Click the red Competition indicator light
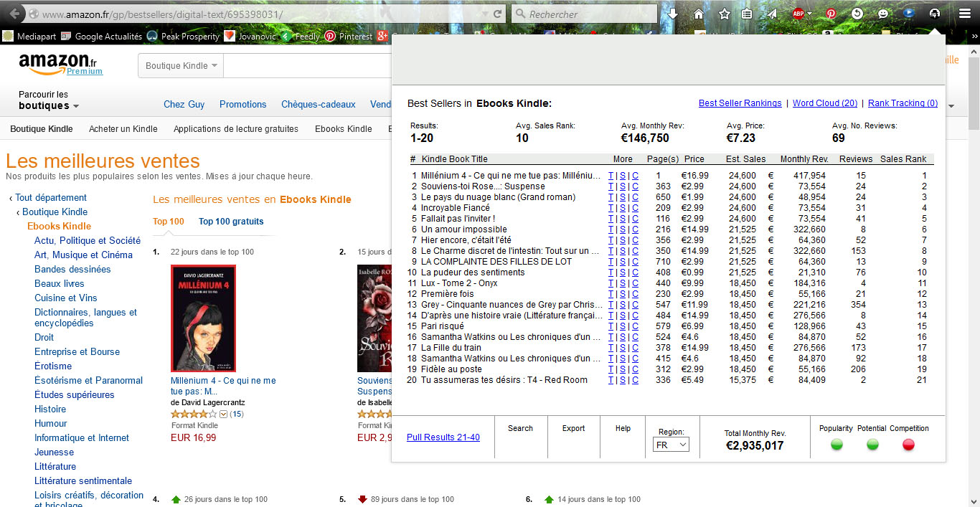 908,445
